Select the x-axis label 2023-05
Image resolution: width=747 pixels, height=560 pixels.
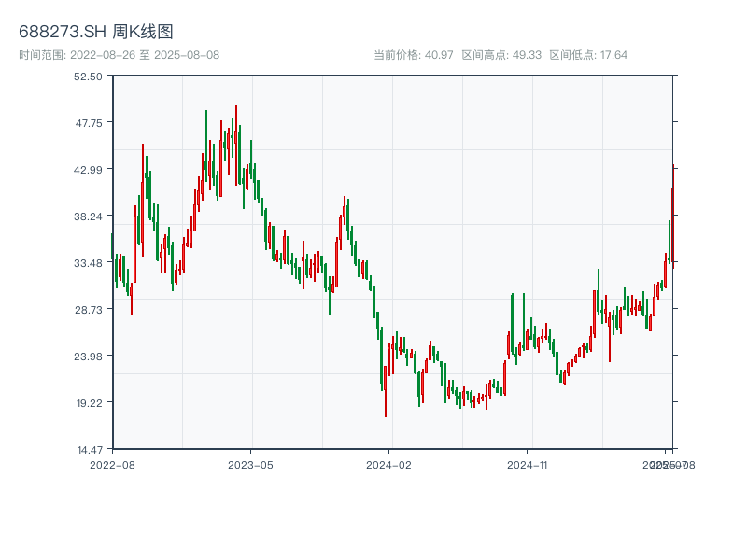(250, 465)
